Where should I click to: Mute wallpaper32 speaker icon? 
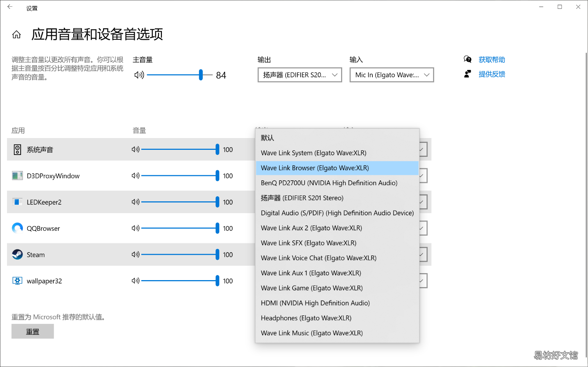(x=135, y=281)
